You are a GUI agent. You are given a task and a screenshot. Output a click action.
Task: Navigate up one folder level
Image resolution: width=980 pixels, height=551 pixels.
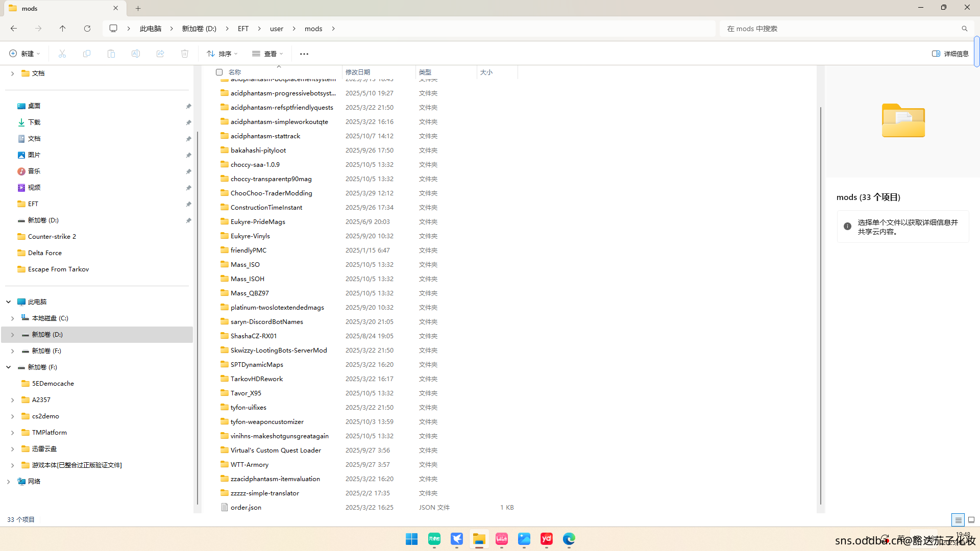tap(63, 29)
